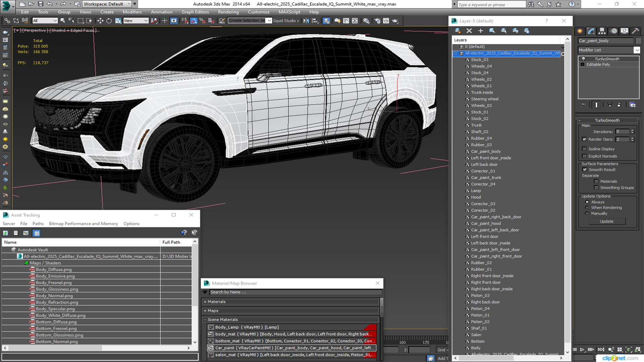Expand the Materials group in Material Browser
The width and height of the screenshot is (644, 362).
[205, 302]
